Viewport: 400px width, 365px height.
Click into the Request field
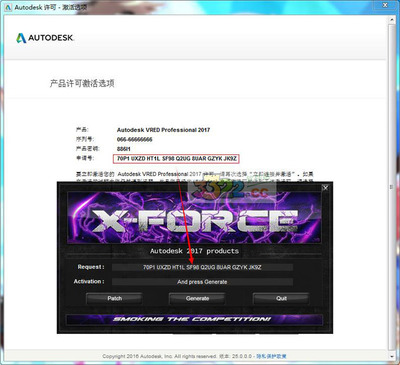(202, 267)
